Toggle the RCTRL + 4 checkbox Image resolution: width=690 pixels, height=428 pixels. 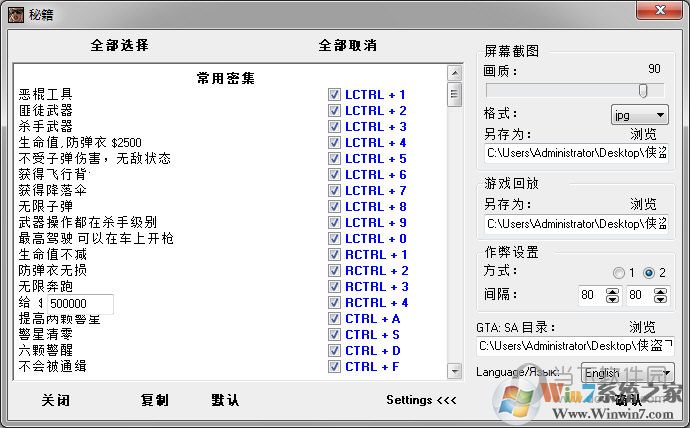tap(334, 303)
